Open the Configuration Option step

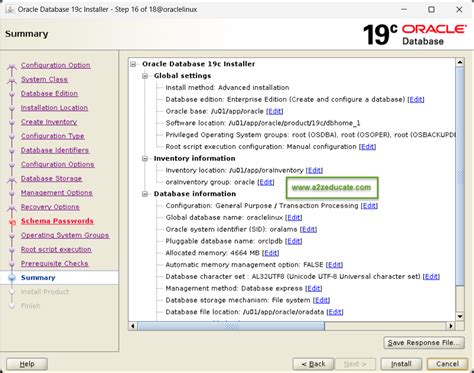point(55,65)
